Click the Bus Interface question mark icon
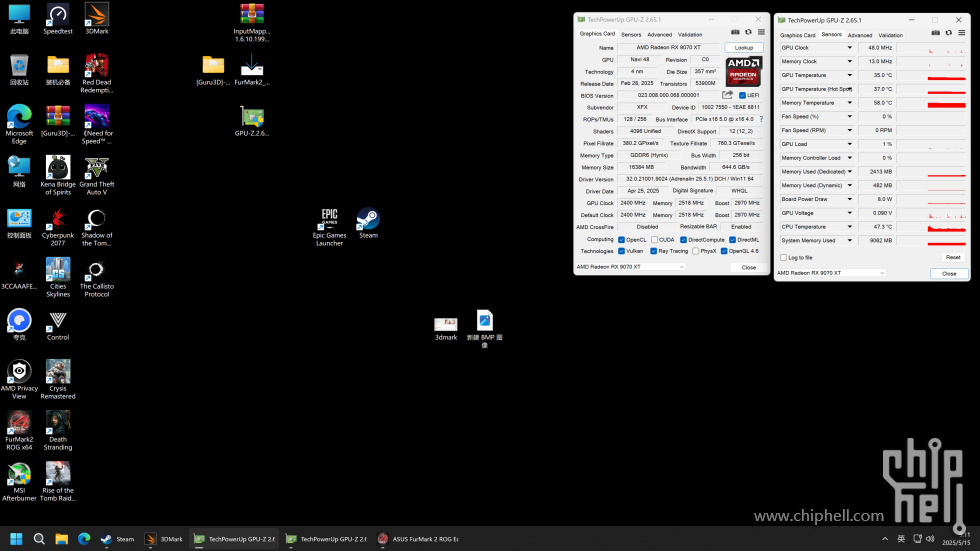 [761, 119]
